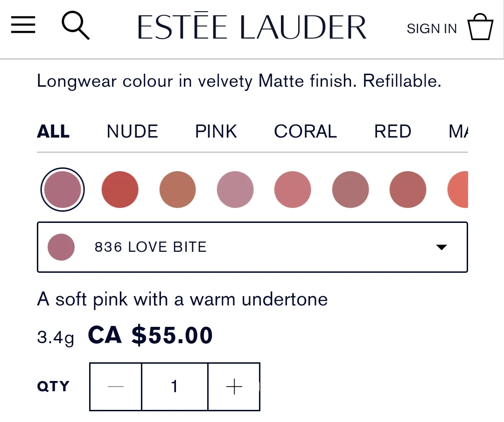Choose the red second shade swatch
This screenshot has width=504, height=422.
[x=120, y=189]
